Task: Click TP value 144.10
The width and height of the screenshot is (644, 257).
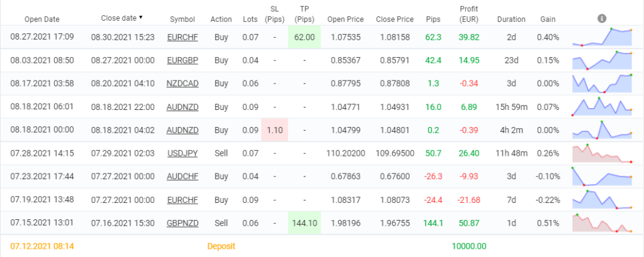Action: pos(304,223)
